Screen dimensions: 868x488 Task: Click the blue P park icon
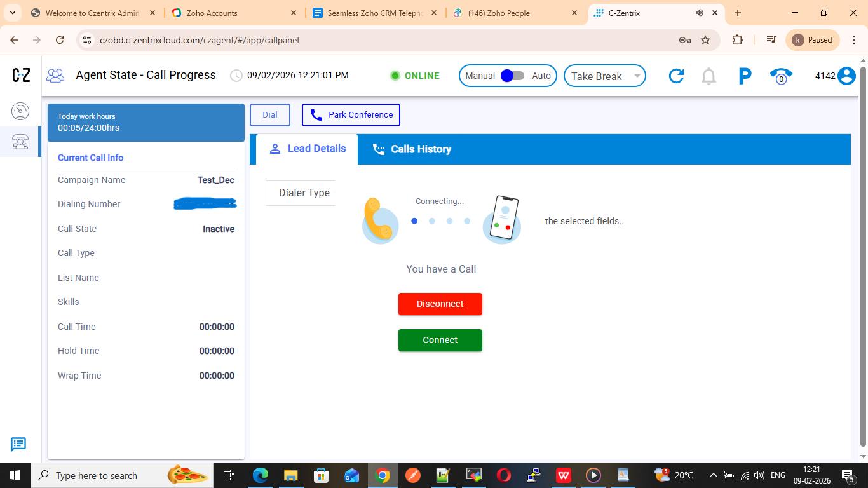745,76
